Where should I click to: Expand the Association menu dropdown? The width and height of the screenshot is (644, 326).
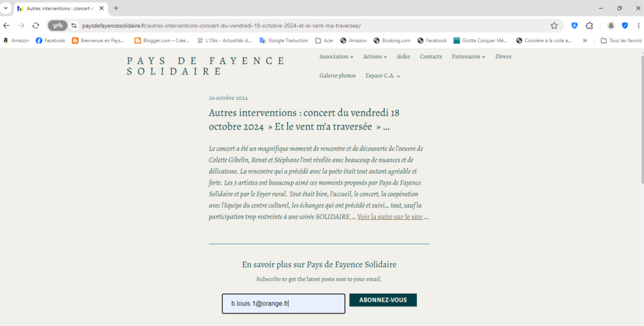tap(336, 57)
